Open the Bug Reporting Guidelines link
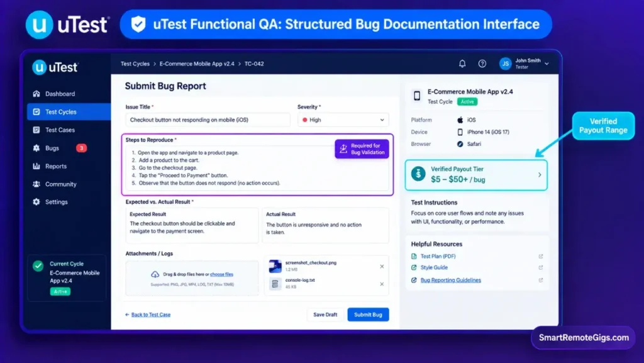This screenshot has height=363, width=644. (x=450, y=280)
